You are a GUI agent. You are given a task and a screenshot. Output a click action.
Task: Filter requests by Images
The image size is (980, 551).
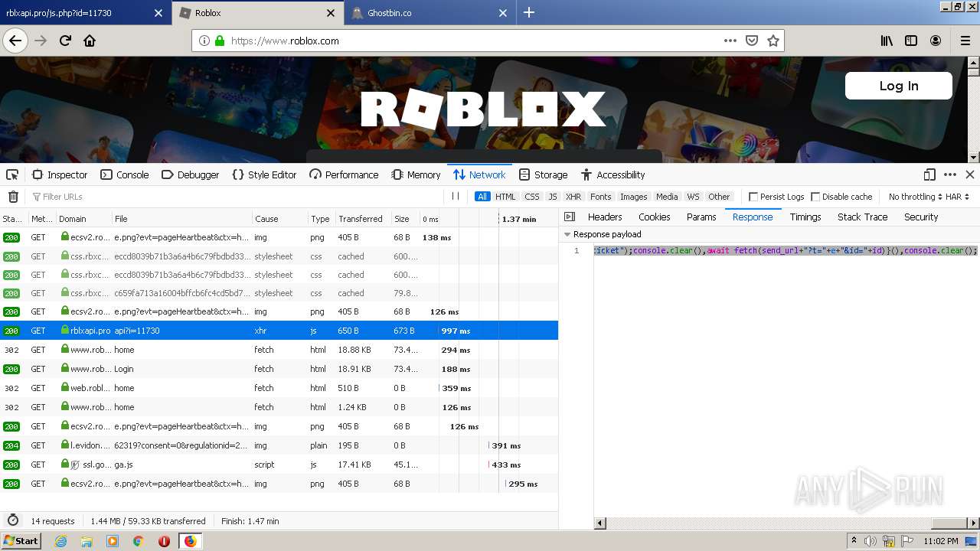click(633, 197)
